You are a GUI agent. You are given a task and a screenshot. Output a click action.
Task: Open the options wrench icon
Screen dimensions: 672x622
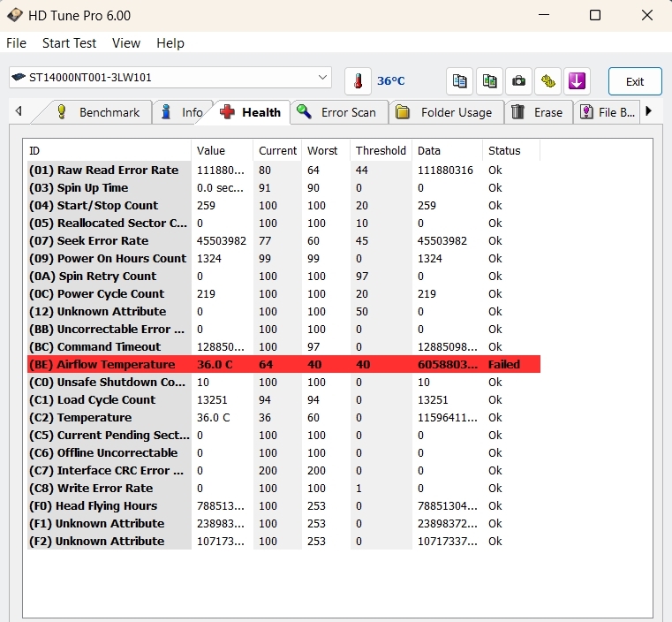coord(548,81)
